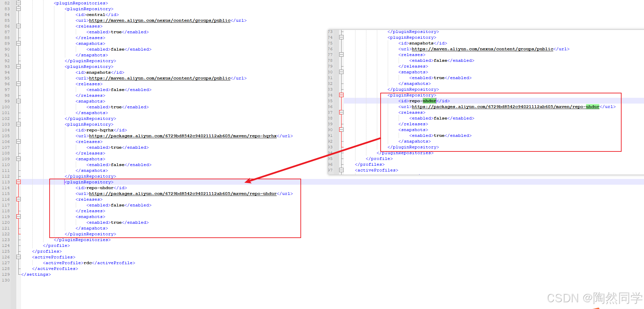Click the id value central on line 84

click(96, 15)
